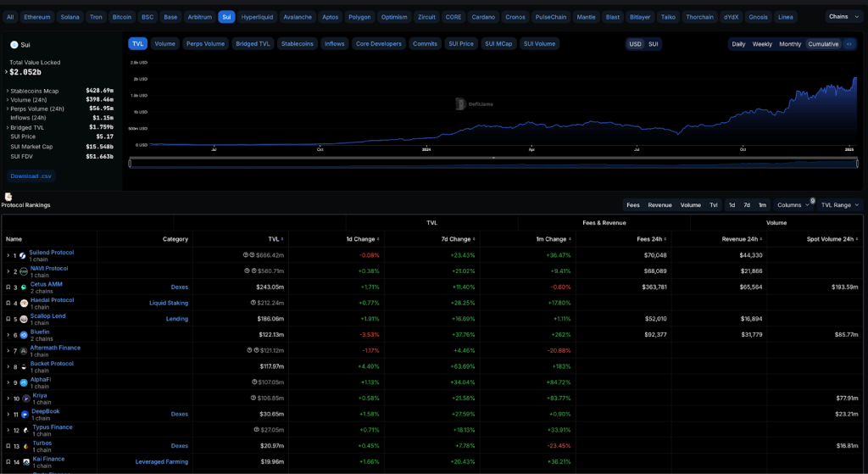868x474 pixels.
Task: Open the Hyperliquid chain tab
Action: tap(257, 17)
